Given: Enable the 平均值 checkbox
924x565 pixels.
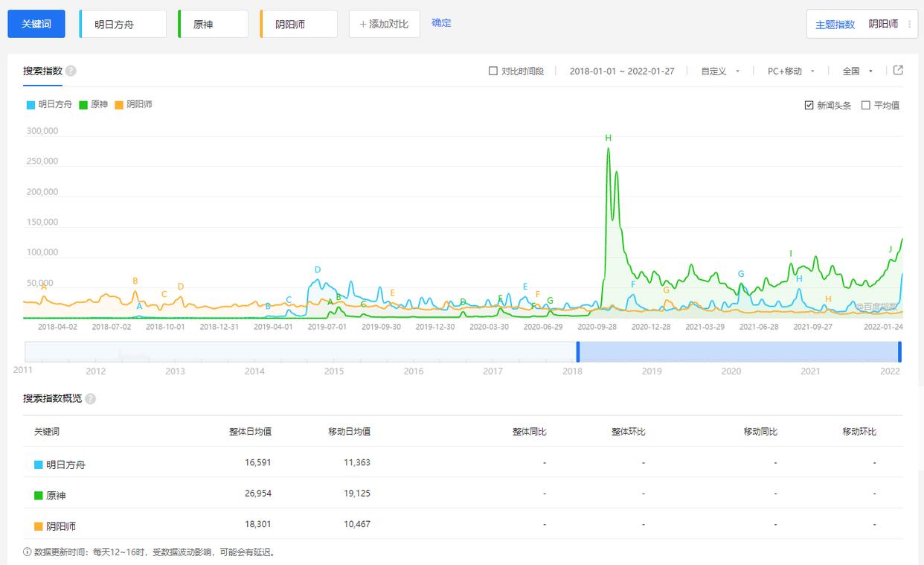Looking at the screenshot, I should (865, 106).
